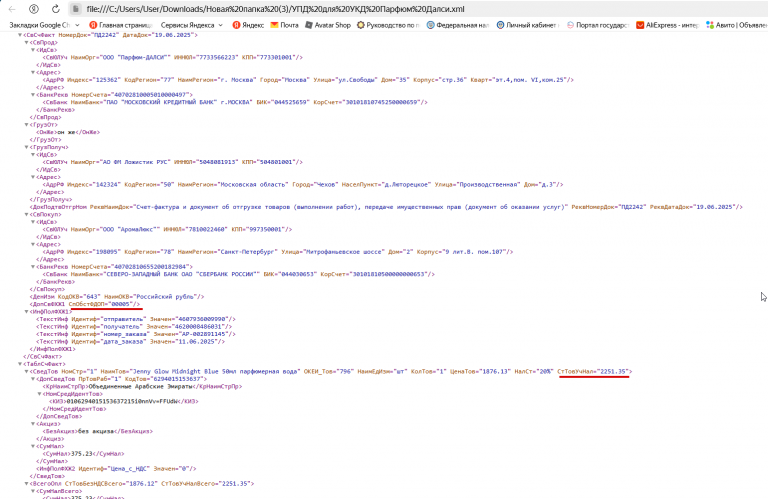Open the Личный кабинет bookmark
This screenshot has width=768, height=499.
(x=528, y=25)
